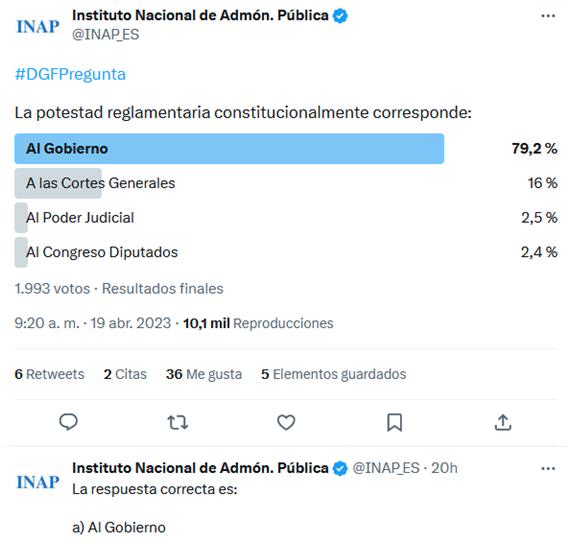Open the #DGFPregunta hashtag

[70, 74]
